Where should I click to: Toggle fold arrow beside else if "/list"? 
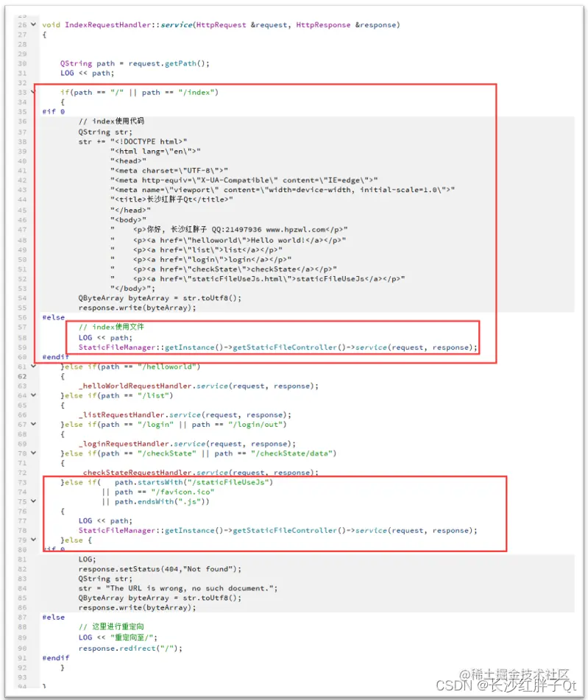coord(34,395)
